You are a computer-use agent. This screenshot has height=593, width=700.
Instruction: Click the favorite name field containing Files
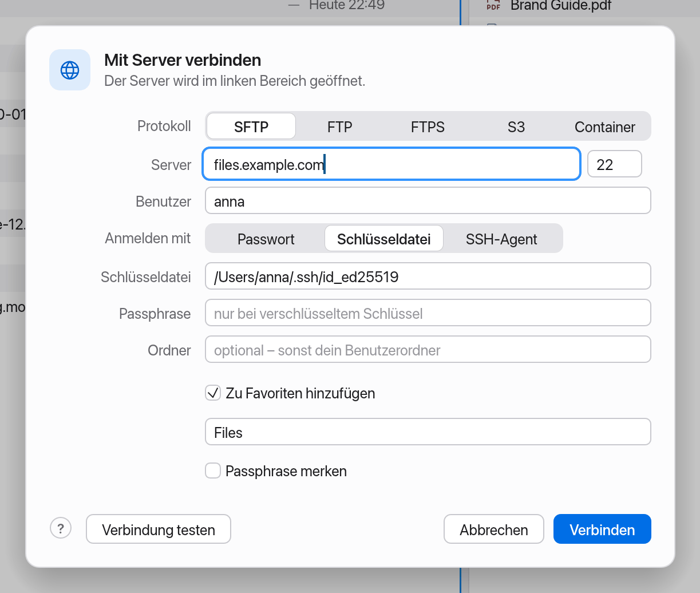click(428, 432)
